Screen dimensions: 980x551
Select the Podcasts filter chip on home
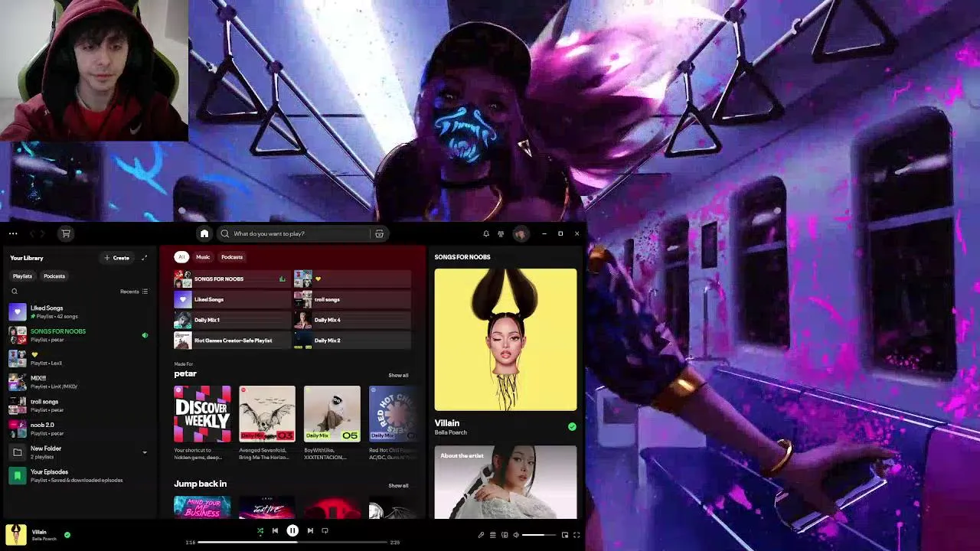(x=232, y=257)
